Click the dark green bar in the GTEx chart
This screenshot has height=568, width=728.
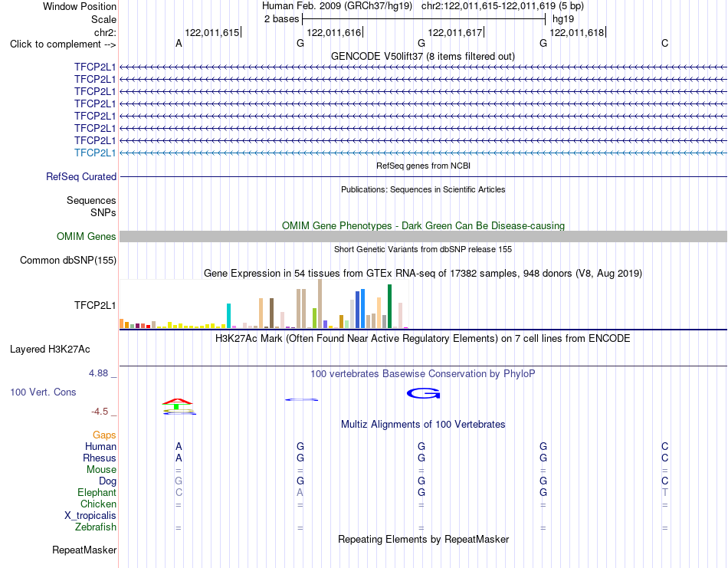tap(389, 307)
